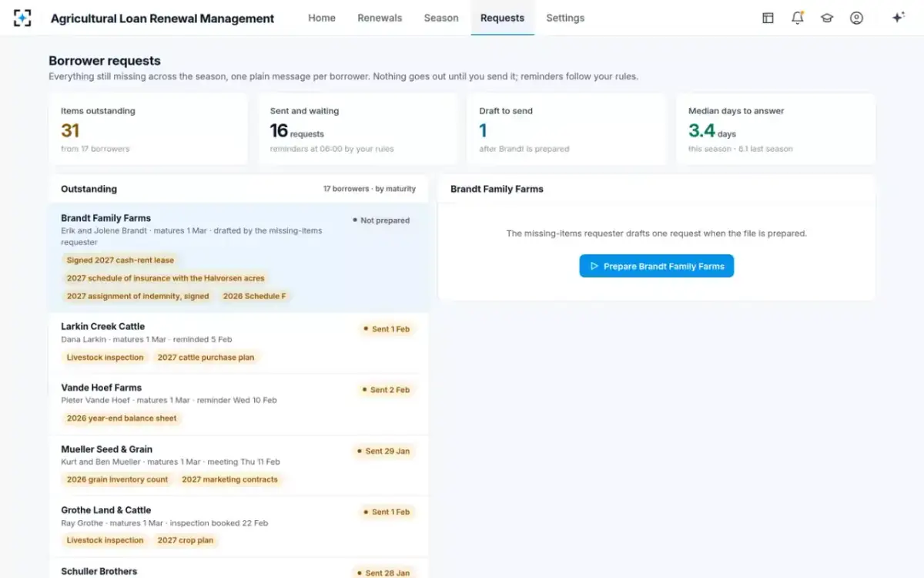This screenshot has height=578, width=924.
Task: Open the Settings tab
Action: pyautogui.click(x=565, y=18)
